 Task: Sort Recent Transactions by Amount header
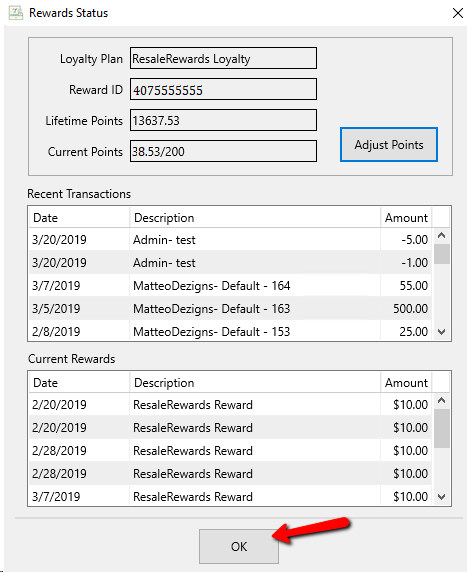click(x=406, y=217)
